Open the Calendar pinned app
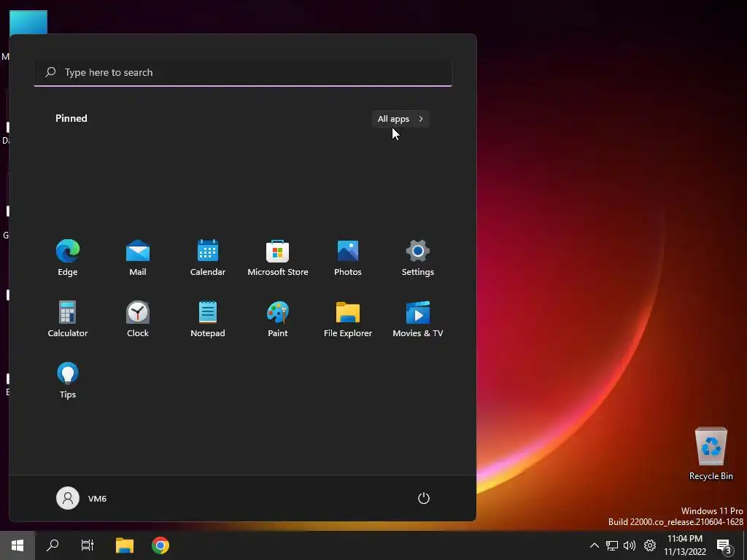Viewport: 747px width, 560px height. (x=208, y=257)
